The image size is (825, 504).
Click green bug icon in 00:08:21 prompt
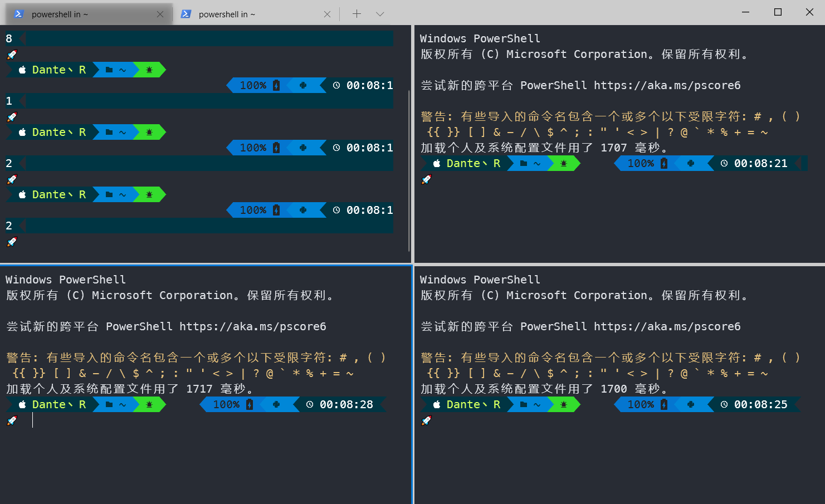click(564, 163)
